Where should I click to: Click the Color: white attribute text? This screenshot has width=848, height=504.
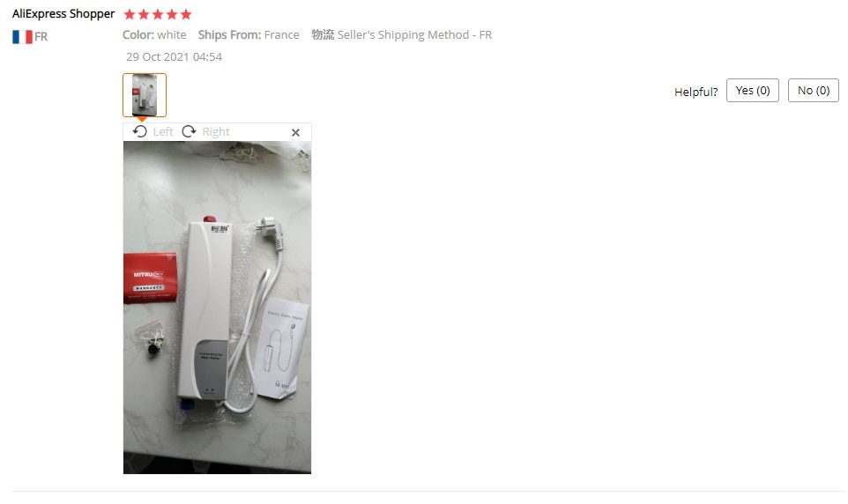click(x=154, y=34)
